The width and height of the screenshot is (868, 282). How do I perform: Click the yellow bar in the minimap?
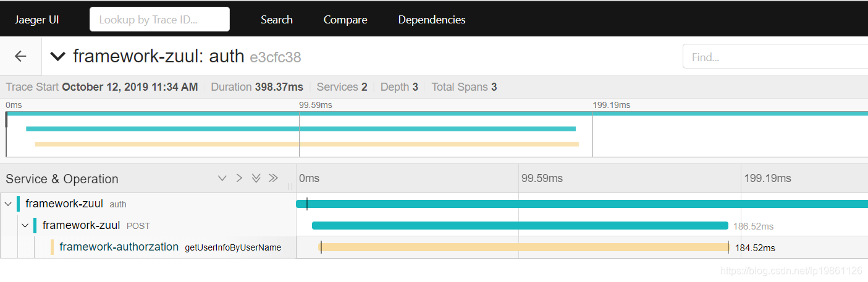(x=307, y=144)
